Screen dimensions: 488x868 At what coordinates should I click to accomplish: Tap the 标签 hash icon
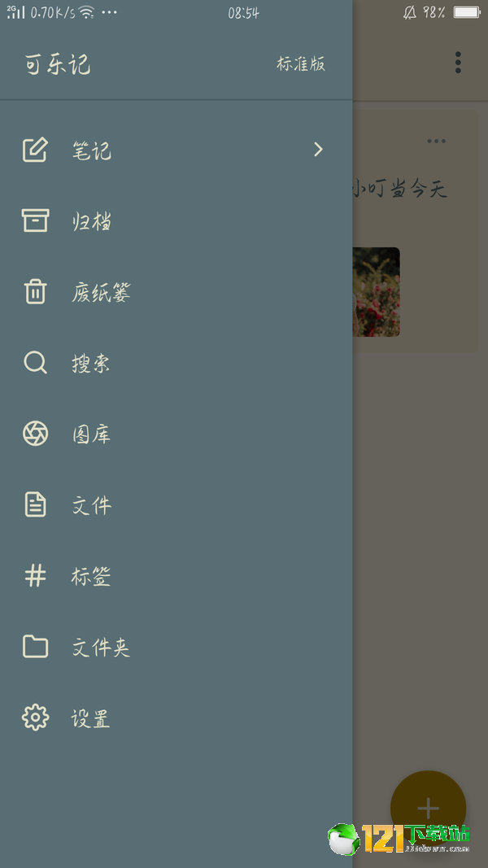tap(35, 576)
